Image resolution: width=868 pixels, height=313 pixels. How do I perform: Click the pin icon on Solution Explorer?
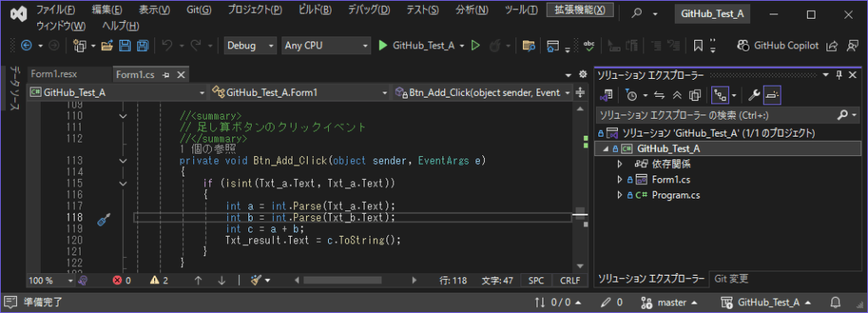839,75
